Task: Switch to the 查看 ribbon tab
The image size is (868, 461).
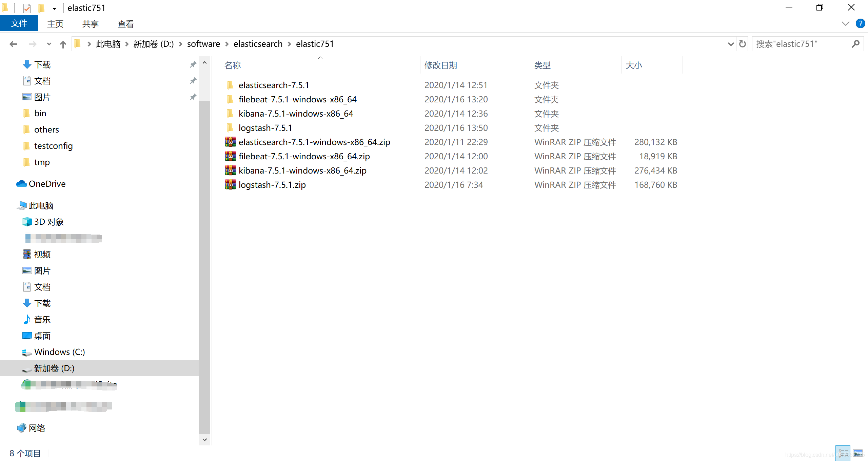Action: point(125,24)
